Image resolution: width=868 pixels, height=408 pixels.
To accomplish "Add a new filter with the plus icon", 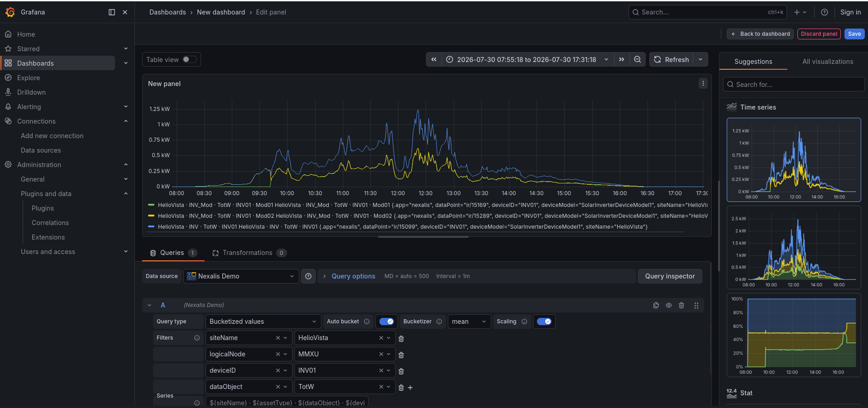I will click(410, 388).
